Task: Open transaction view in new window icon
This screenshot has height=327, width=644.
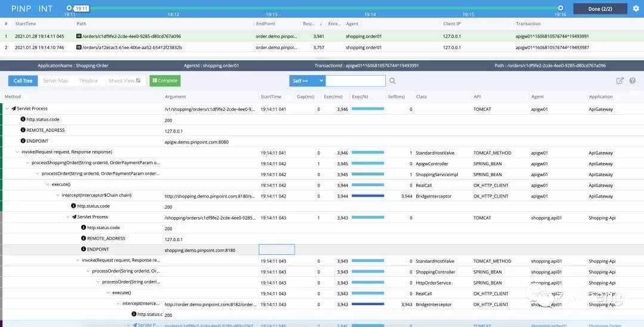Action: click(620, 81)
